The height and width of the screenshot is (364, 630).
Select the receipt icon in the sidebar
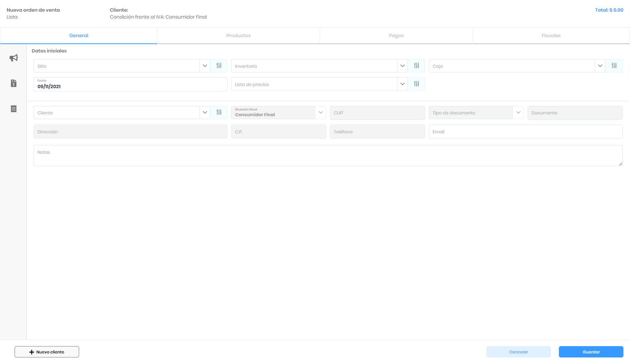click(x=13, y=109)
